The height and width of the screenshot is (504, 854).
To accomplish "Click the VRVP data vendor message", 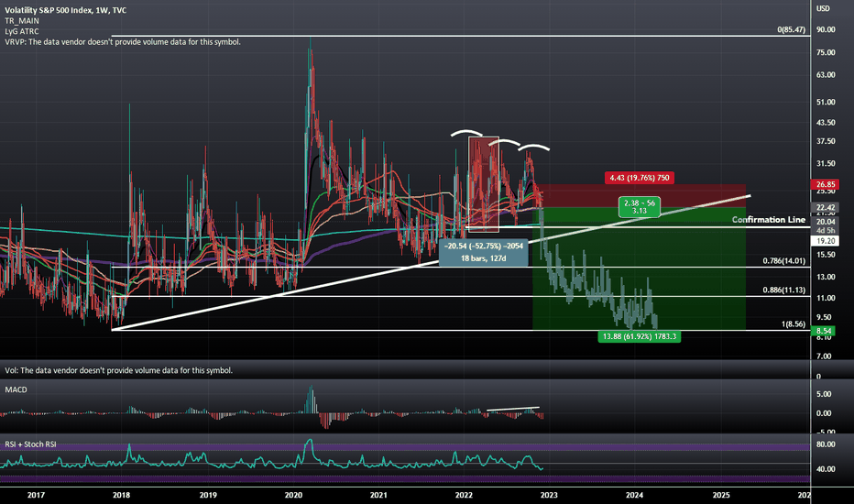I will [x=123, y=42].
